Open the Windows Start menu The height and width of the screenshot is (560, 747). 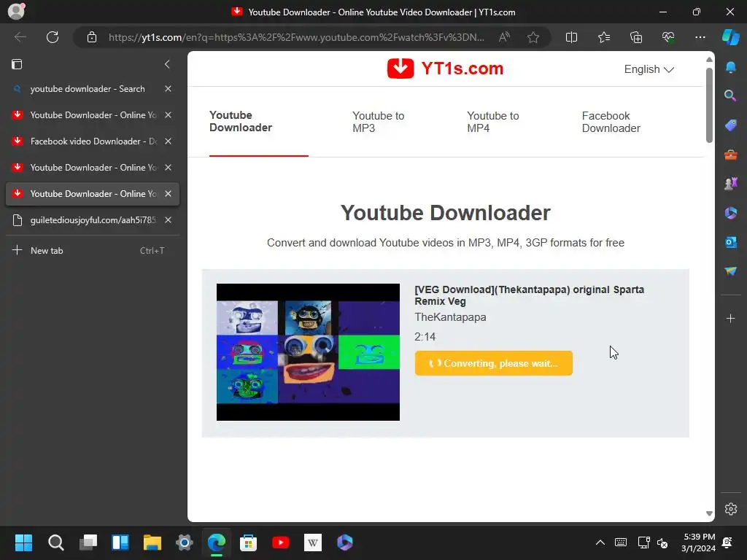(x=23, y=542)
